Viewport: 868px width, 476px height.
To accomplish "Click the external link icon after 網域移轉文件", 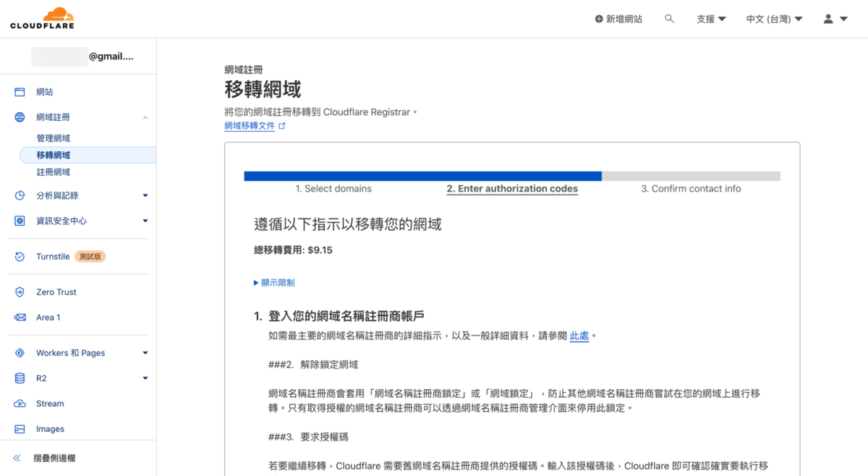I will 282,126.
